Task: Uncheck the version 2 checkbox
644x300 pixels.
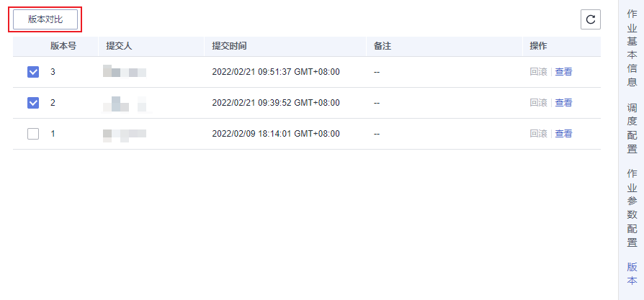Action: pyautogui.click(x=33, y=103)
